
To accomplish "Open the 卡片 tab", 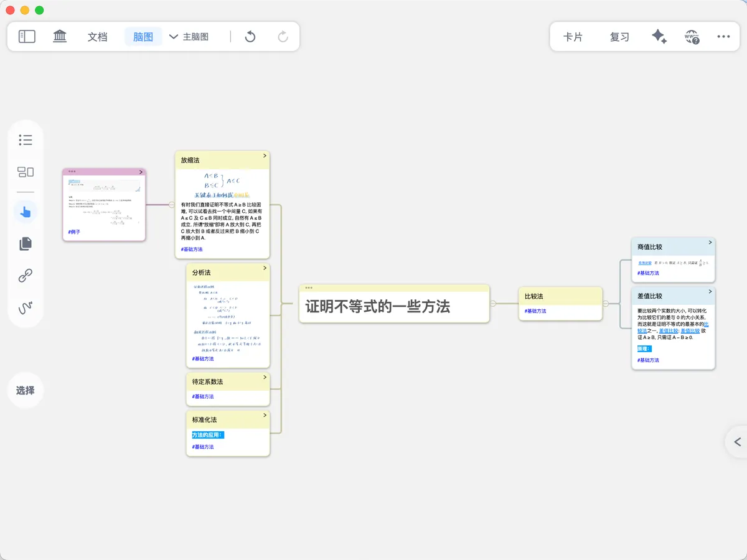I will pyautogui.click(x=573, y=37).
